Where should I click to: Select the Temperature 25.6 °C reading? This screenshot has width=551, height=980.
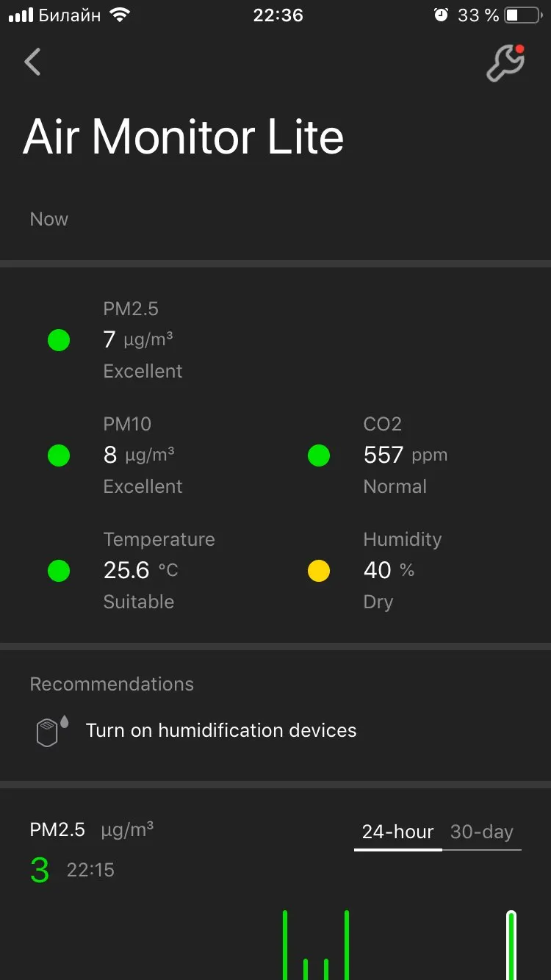tap(141, 571)
